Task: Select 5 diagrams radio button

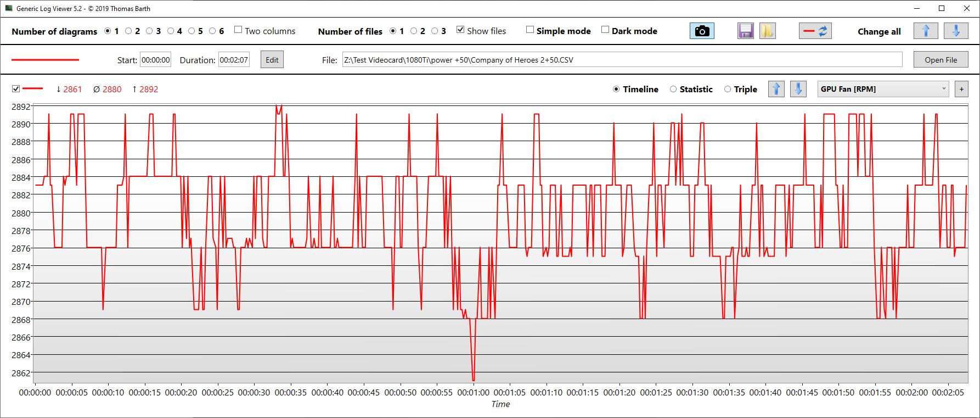Action: tap(192, 31)
